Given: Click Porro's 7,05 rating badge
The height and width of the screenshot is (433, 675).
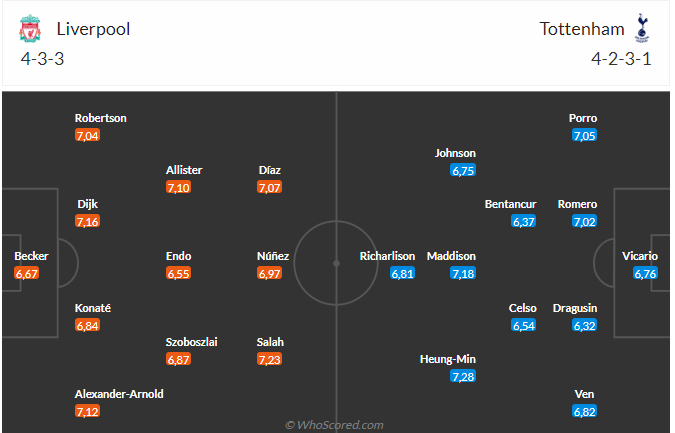Looking at the screenshot, I should pyautogui.click(x=585, y=135).
